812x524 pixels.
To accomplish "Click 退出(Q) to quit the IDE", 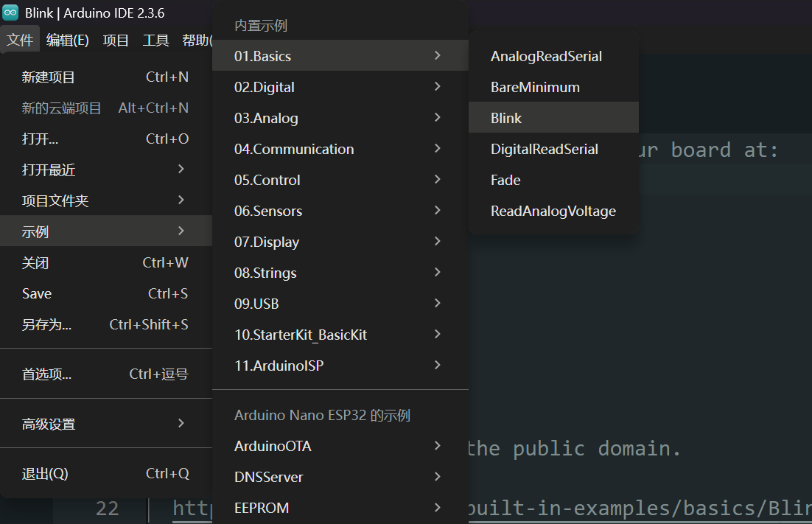I will tap(46, 474).
